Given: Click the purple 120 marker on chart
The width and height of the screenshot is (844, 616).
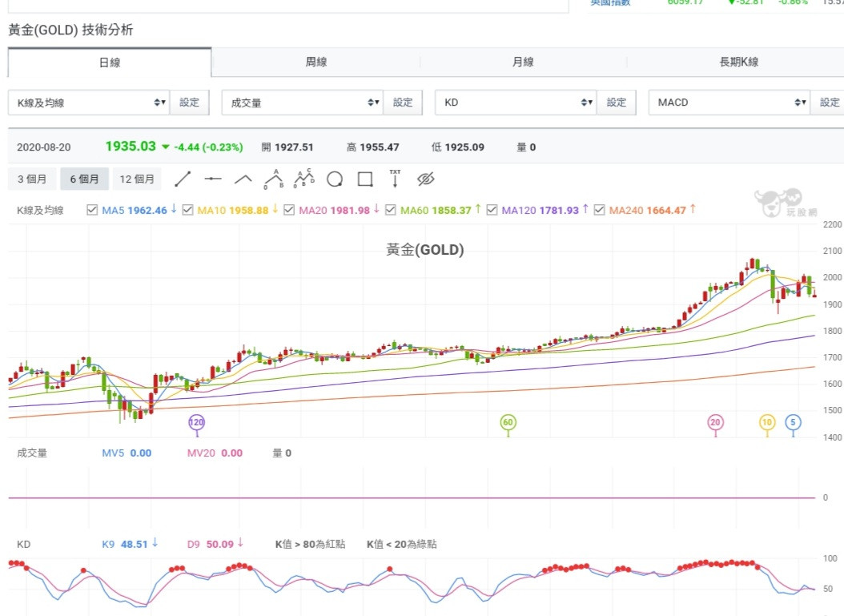Looking at the screenshot, I should (196, 422).
